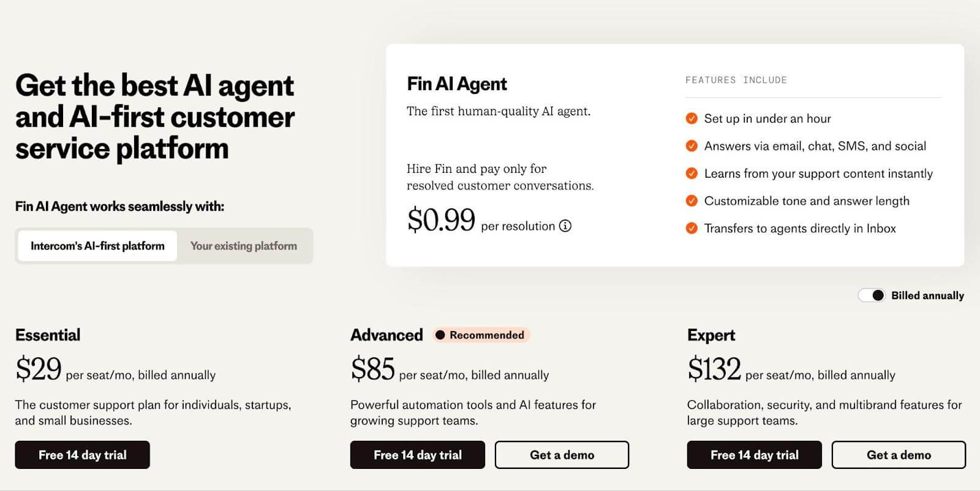980x491 pixels.
Task: Click the $0.99 per resolution price
Action: [441, 219]
